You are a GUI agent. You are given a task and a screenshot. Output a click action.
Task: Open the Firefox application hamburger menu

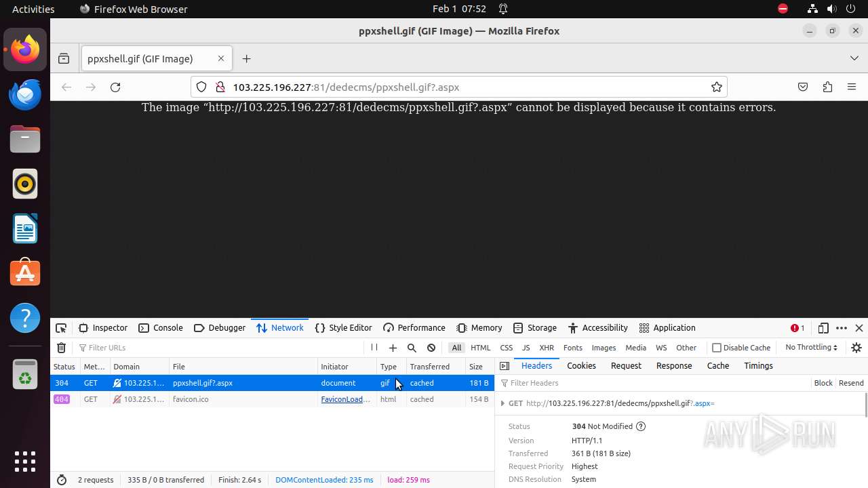(x=852, y=87)
